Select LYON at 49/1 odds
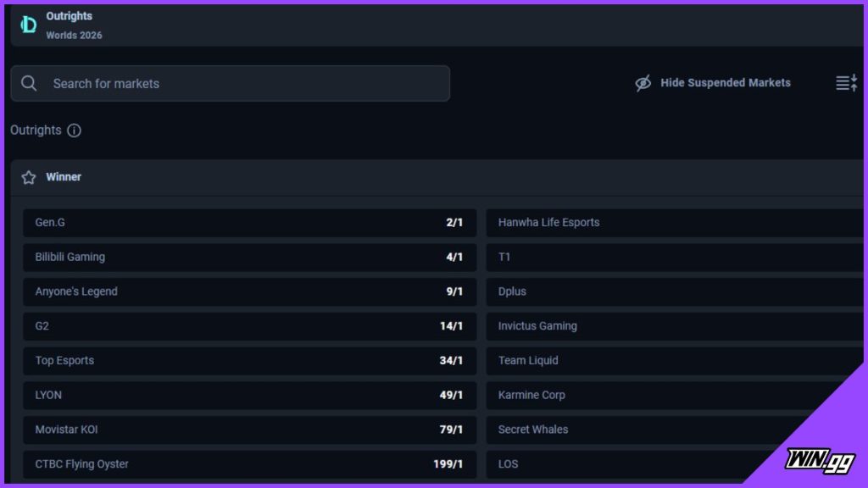Viewport: 868px width, 488px height. pos(250,396)
